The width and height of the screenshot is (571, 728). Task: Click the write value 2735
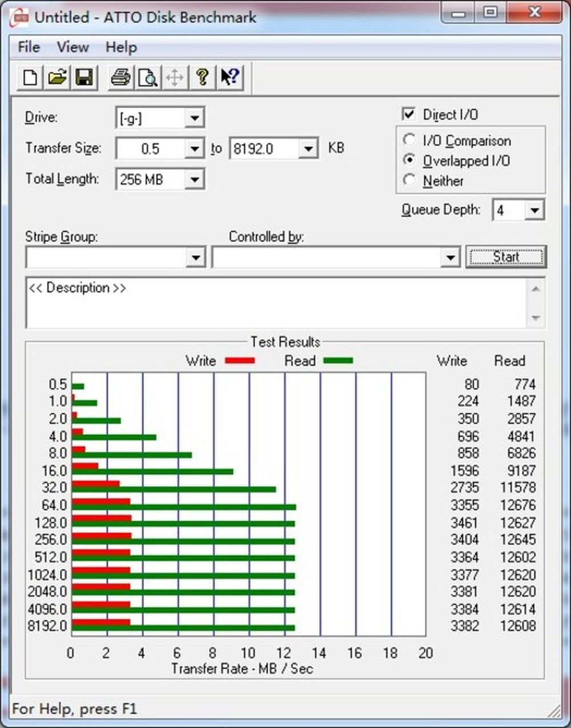click(x=464, y=487)
